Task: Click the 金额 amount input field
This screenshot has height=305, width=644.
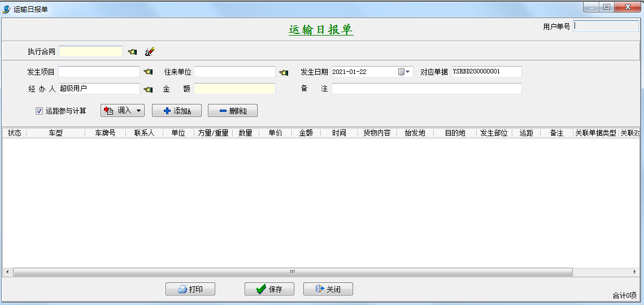Action: click(x=234, y=89)
